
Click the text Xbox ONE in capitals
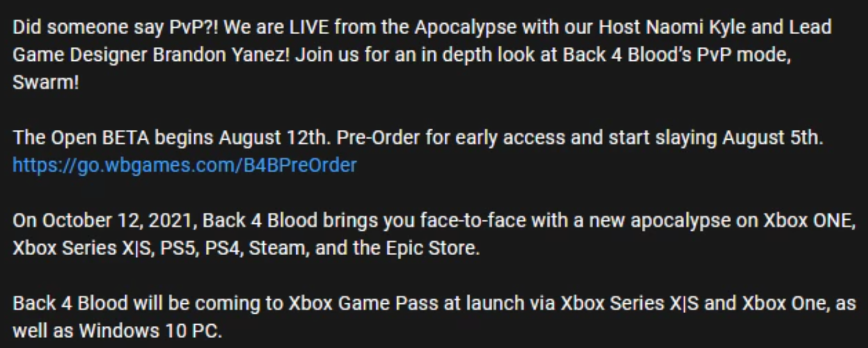(x=808, y=220)
